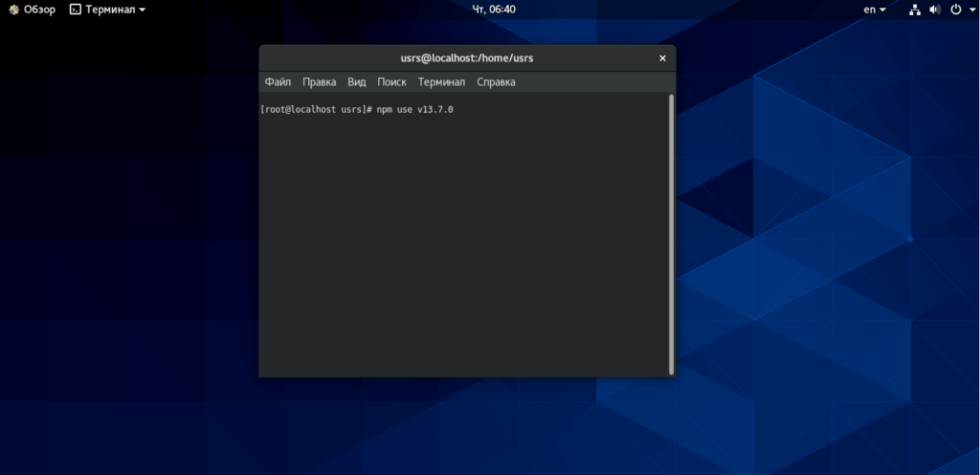Viewport: 980px width, 475px height.
Task: Click the volume speaker icon
Action: (x=935, y=10)
